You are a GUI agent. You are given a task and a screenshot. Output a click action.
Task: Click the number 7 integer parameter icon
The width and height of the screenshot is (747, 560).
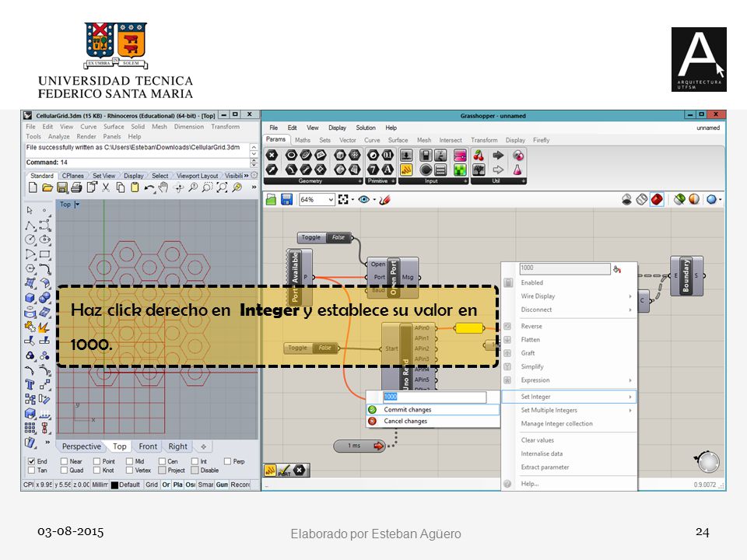pos(373,170)
